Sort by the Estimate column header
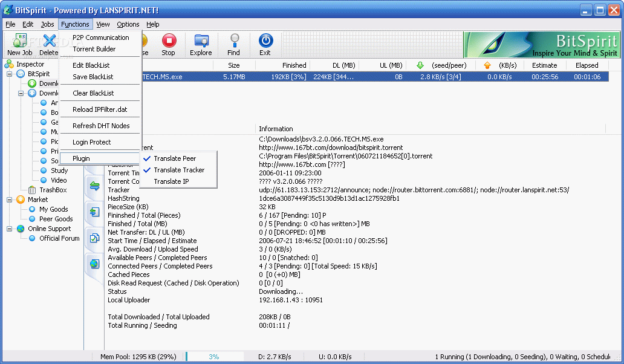Image resolution: width=624 pixels, height=364 pixels. (544, 65)
